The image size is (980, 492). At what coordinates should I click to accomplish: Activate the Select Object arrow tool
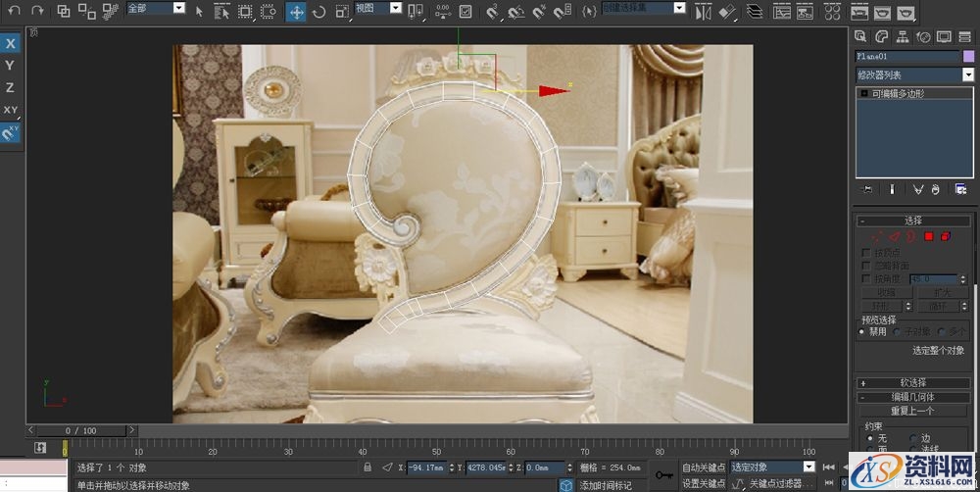point(199,11)
